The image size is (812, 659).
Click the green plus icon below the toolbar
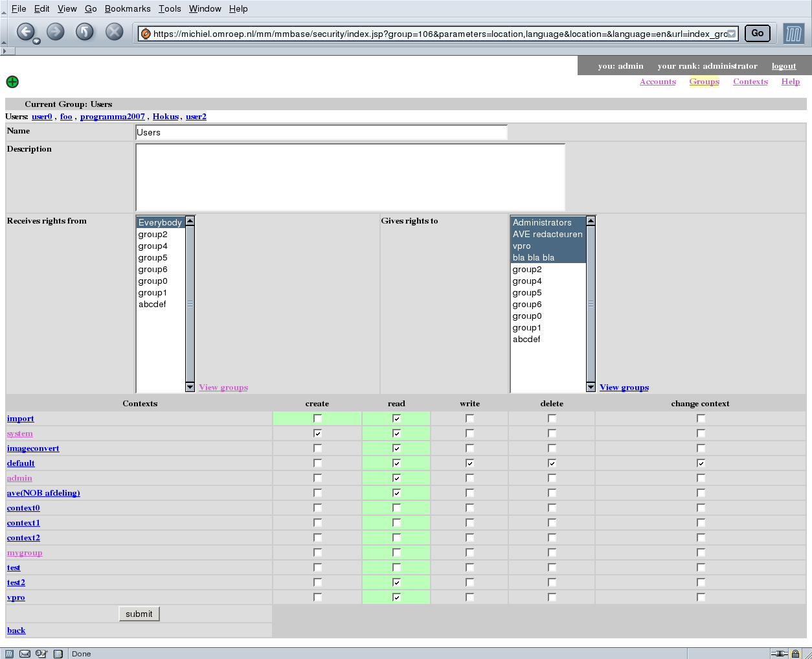[12, 82]
